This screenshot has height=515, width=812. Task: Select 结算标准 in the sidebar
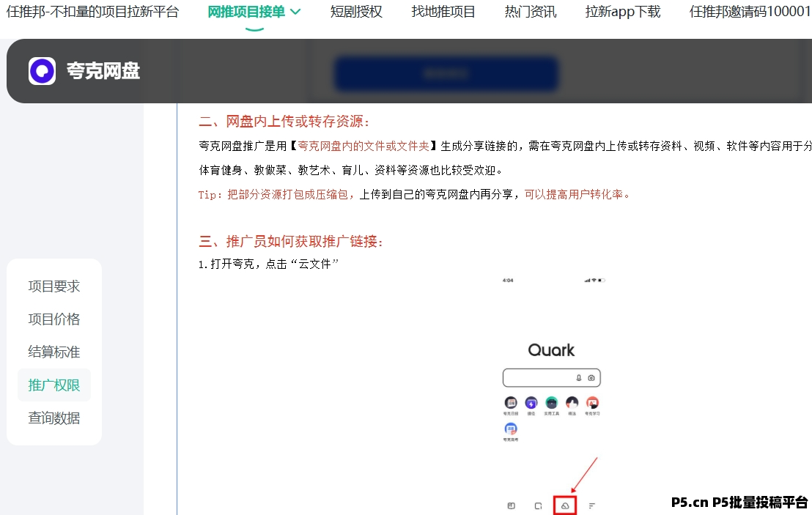click(x=54, y=352)
